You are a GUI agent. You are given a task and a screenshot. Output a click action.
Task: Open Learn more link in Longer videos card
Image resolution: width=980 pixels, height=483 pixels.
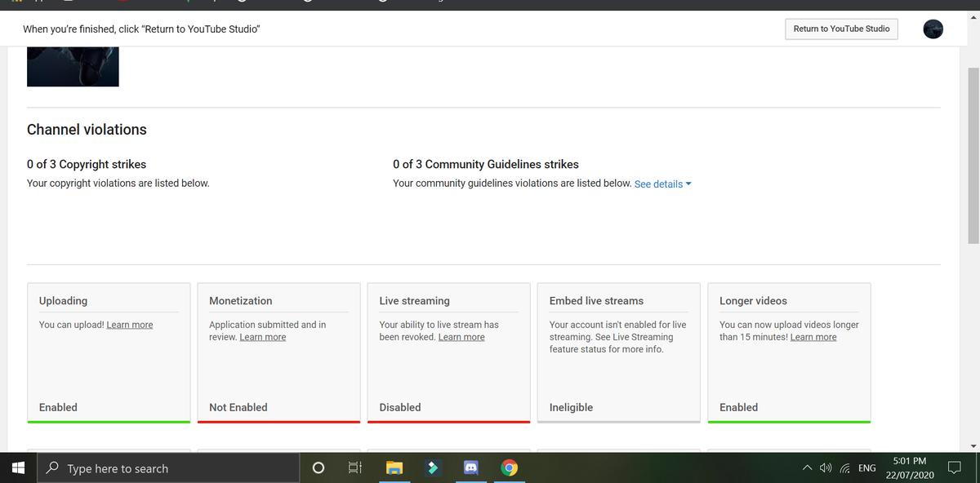point(813,337)
